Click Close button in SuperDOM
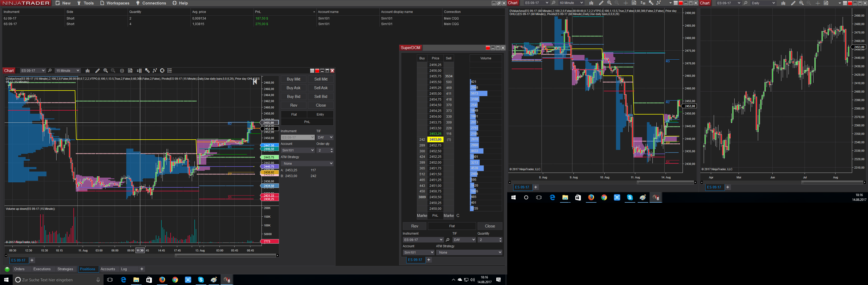This screenshot has height=285, width=868. pyautogui.click(x=490, y=226)
